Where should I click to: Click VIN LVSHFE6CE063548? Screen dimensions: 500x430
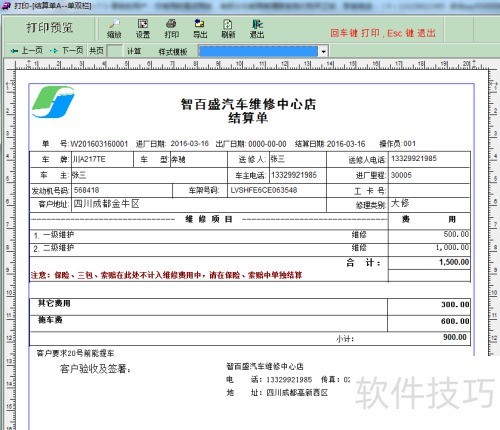pos(264,190)
